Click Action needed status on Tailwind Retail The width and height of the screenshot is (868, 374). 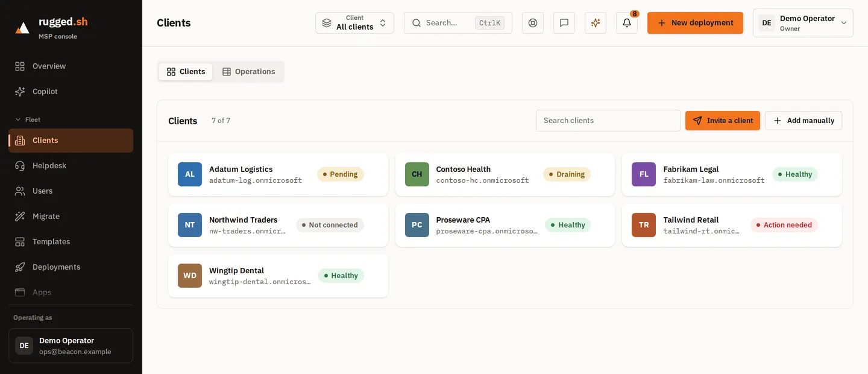click(784, 225)
